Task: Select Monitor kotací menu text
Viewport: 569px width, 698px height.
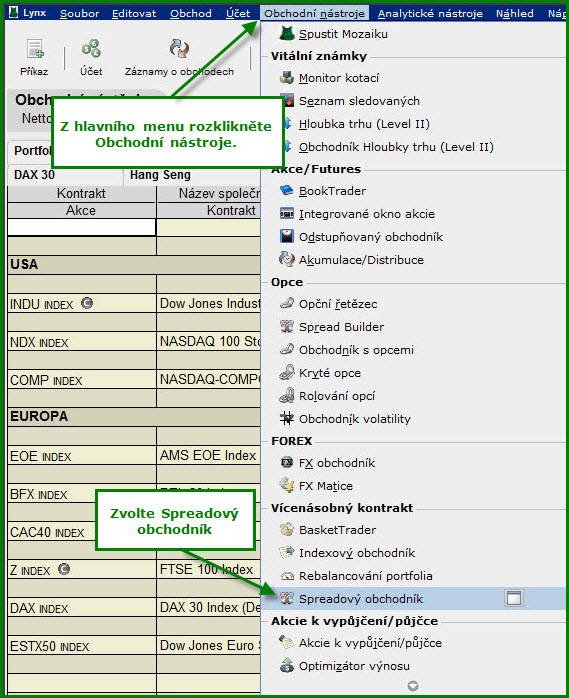Action: click(x=339, y=78)
